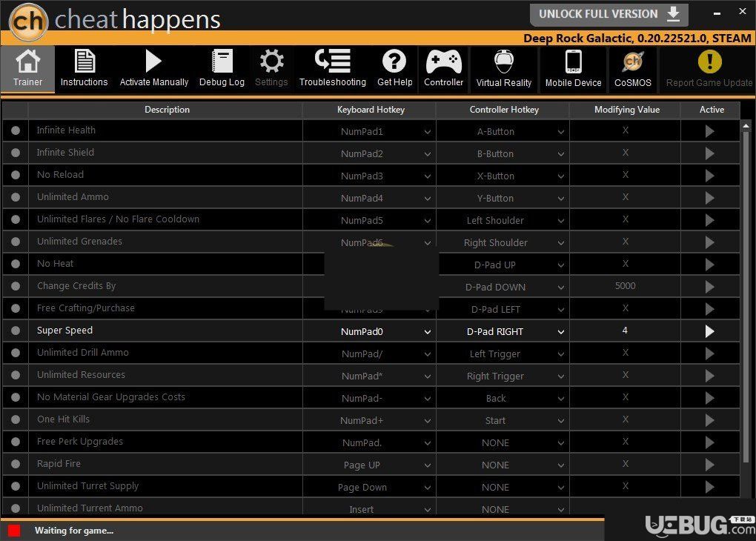
Task: Edit Super Speed modifying value 4
Action: (x=625, y=331)
